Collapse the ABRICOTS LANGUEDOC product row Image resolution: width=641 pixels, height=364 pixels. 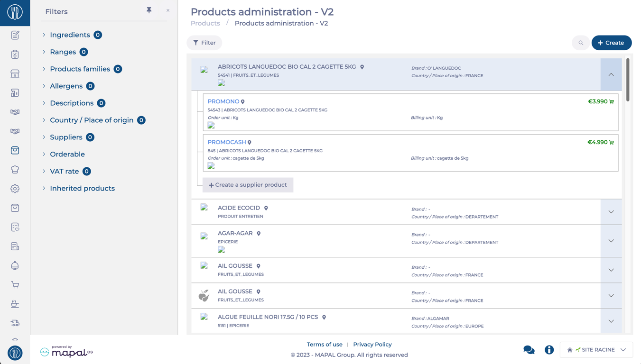(x=611, y=74)
